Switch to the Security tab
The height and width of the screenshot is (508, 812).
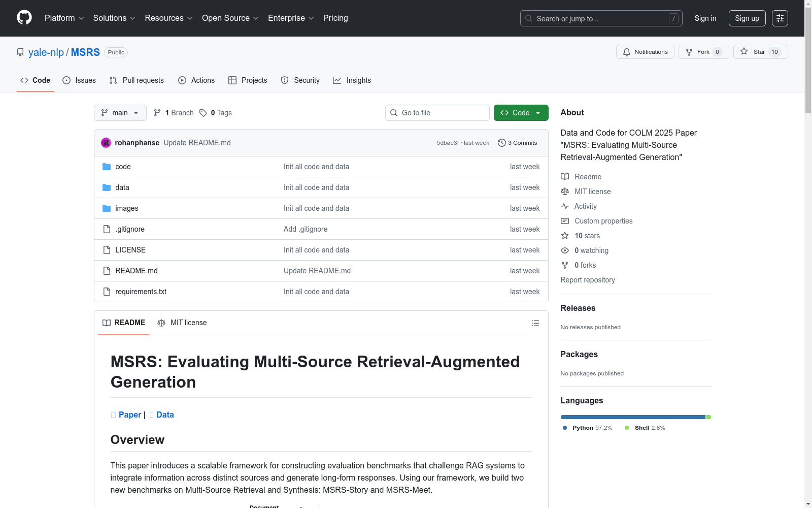(300, 80)
